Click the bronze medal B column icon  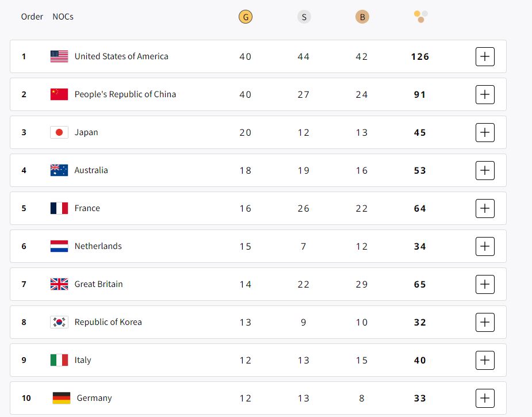click(362, 17)
